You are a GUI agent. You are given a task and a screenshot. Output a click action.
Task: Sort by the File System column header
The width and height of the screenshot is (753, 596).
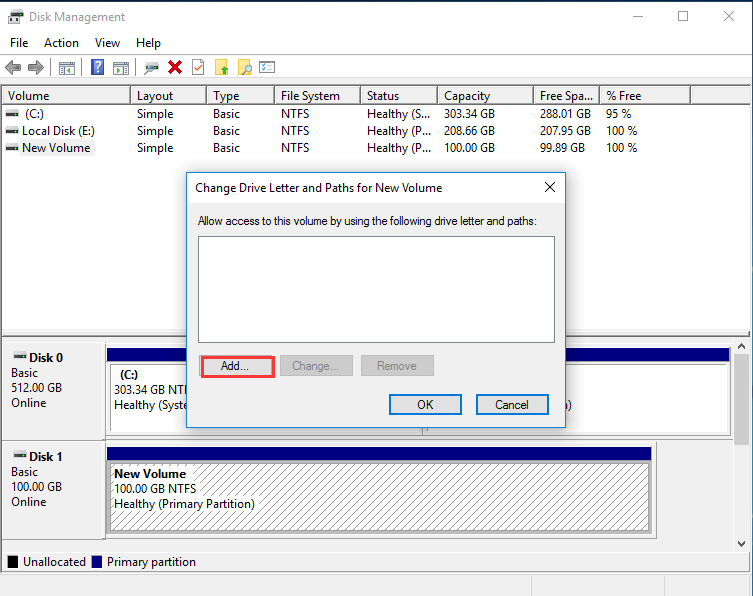click(318, 96)
